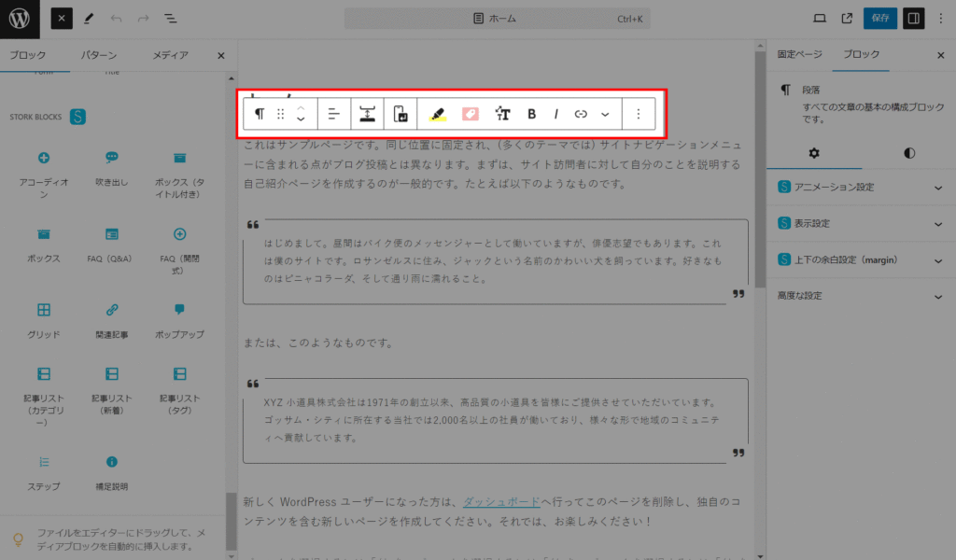Screen dimensions: 956x560
Task: Insert the ステップ block
Action: click(x=43, y=473)
